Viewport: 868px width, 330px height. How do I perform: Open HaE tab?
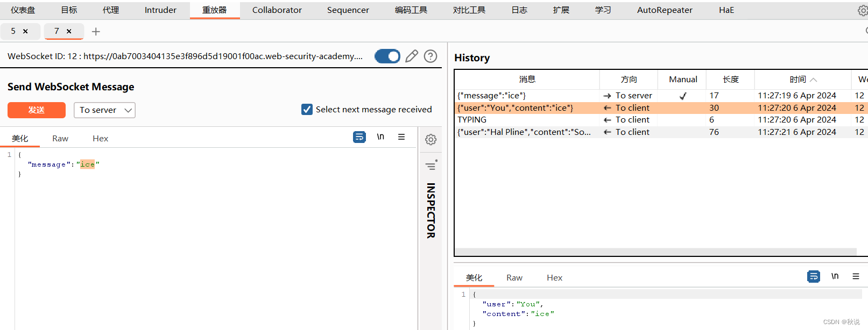click(726, 10)
